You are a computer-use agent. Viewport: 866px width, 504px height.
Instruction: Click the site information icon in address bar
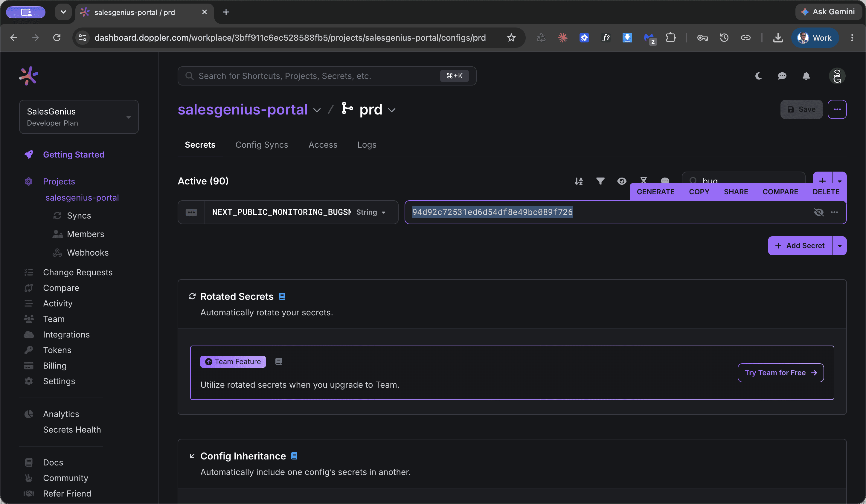[83, 37]
